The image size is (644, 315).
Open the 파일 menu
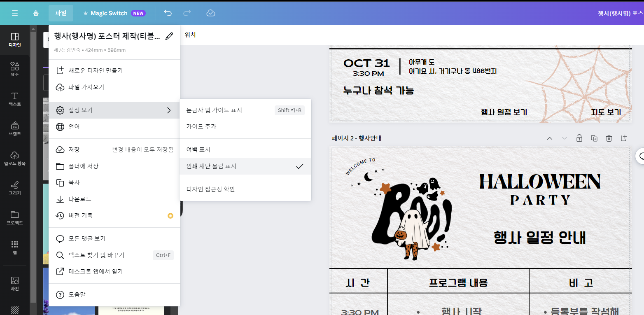[x=61, y=13]
